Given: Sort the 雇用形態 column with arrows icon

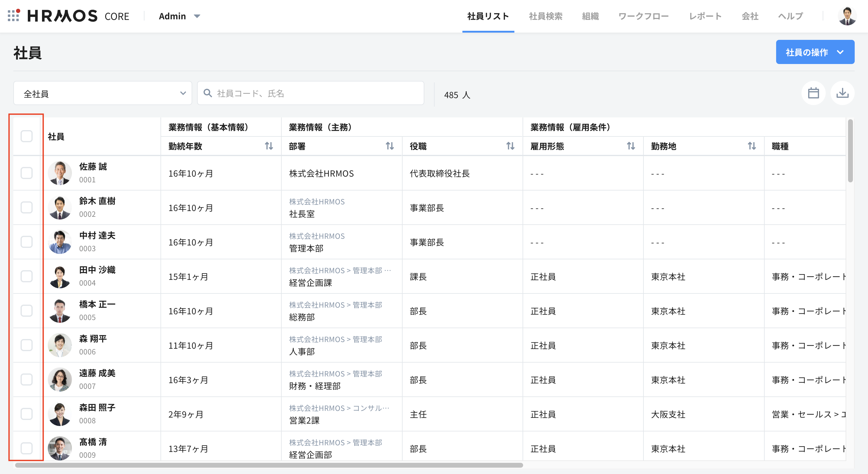Looking at the screenshot, I should (x=631, y=146).
